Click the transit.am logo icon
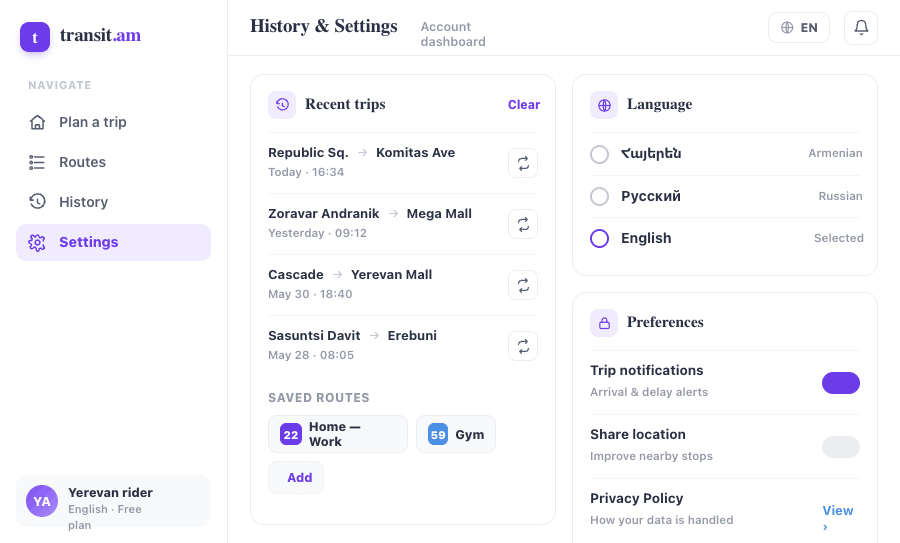 [35, 37]
